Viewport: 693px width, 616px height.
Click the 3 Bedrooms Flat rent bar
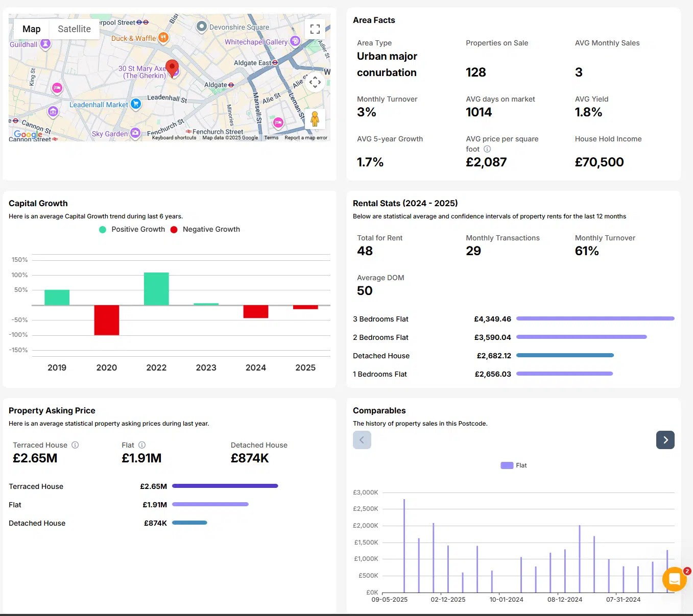(x=595, y=318)
